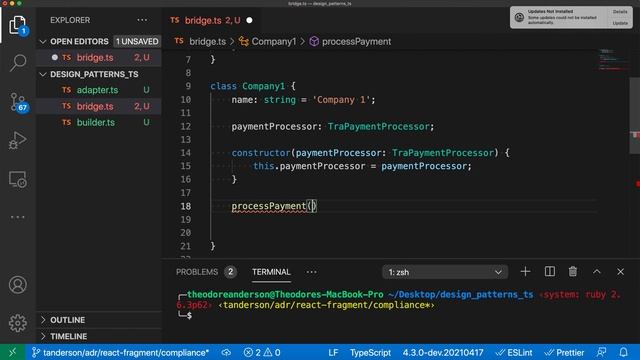The image size is (640, 360).
Task: Open notifications bell
Action: [623, 352]
